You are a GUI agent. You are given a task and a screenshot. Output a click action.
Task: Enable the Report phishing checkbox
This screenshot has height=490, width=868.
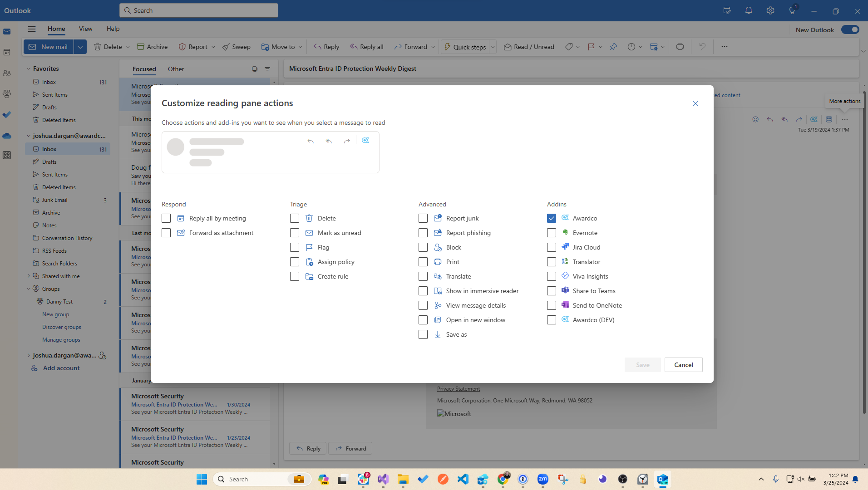pos(423,233)
